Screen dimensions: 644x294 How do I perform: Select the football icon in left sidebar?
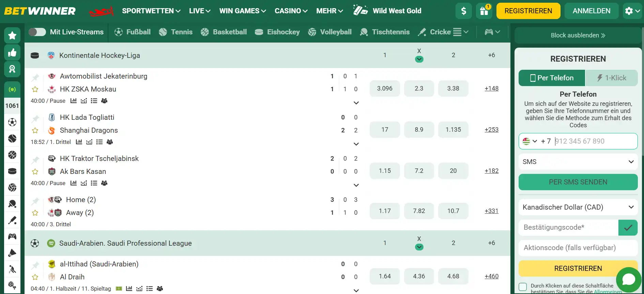[x=12, y=122]
